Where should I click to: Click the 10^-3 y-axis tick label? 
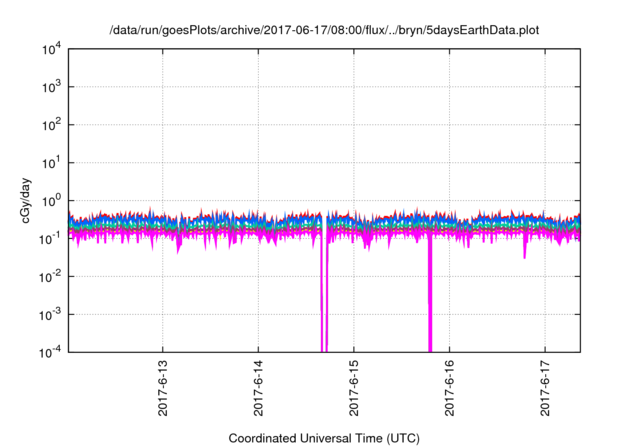[50, 315]
